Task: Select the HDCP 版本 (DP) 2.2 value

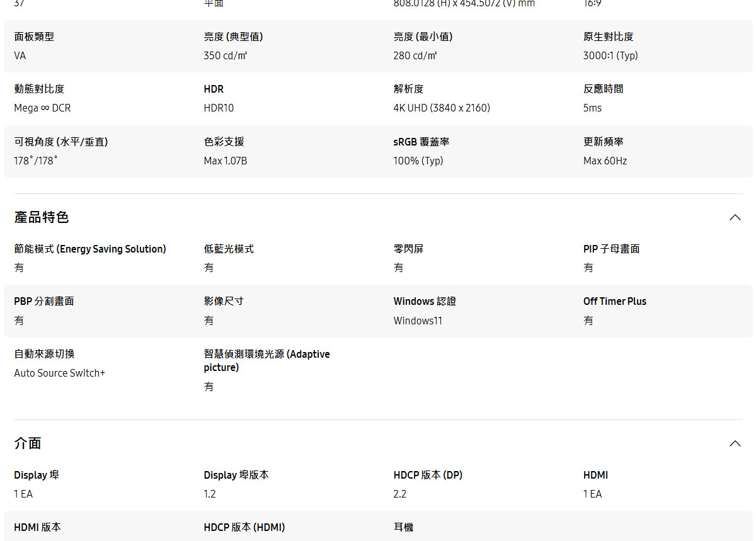Action: [399, 494]
